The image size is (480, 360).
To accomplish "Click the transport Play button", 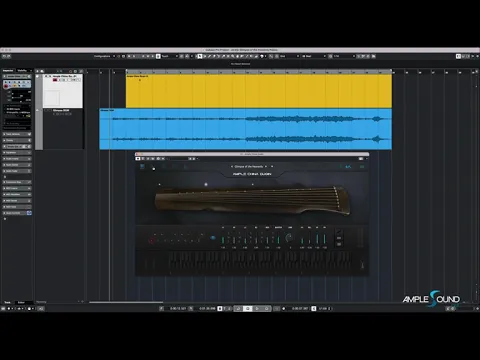I will [257, 309].
